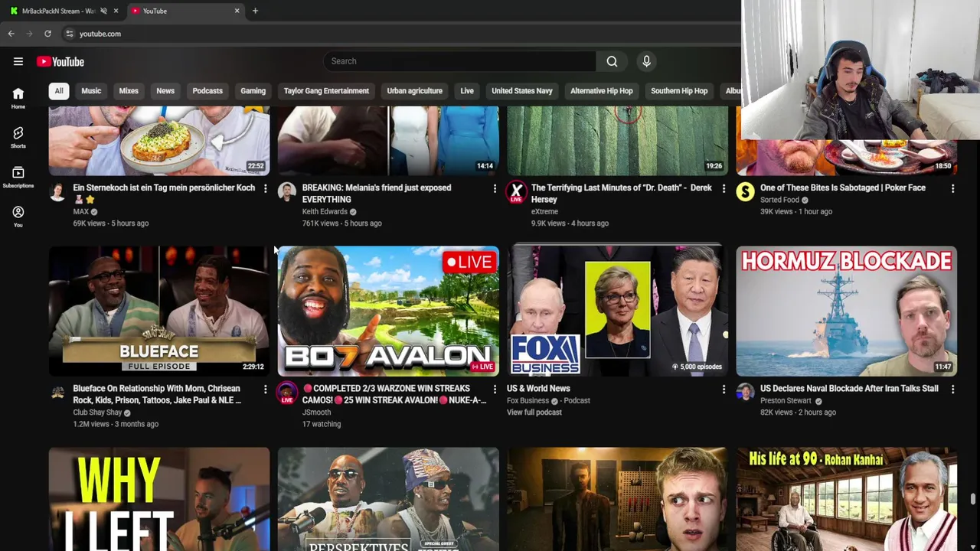Open MAX channel avatar
980x551 pixels.
point(57,191)
